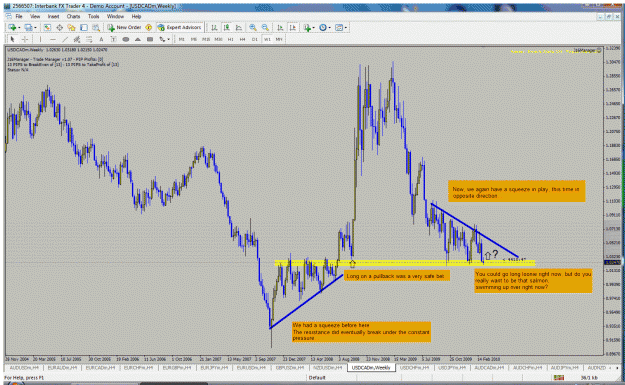Viewport: 625px width, 385px height.
Task: Switch timeframe to H1
Action: (230, 39)
